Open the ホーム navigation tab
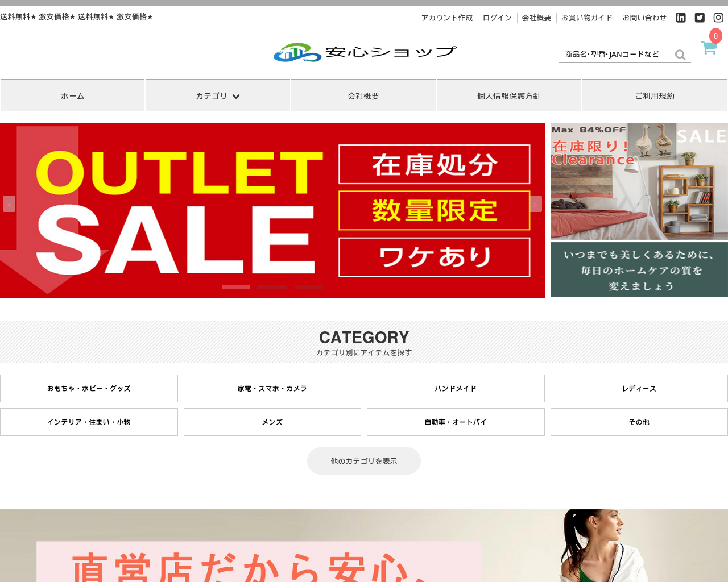 click(x=73, y=96)
